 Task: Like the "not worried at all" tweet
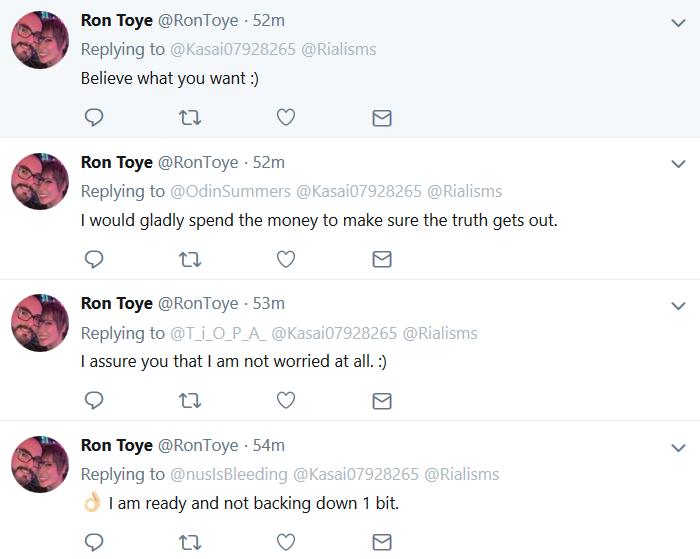point(286,400)
